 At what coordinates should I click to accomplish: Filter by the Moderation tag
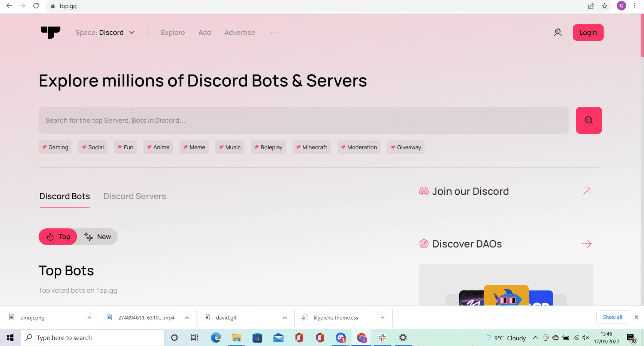[x=359, y=147]
